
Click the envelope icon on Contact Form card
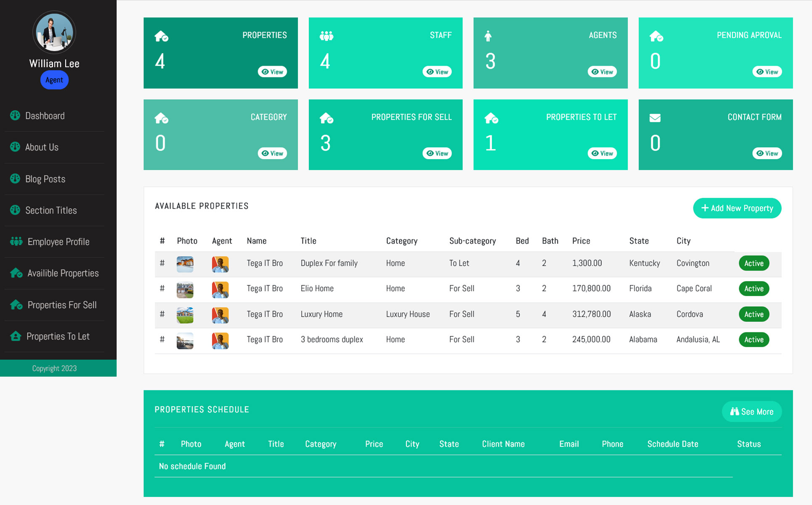(x=655, y=118)
